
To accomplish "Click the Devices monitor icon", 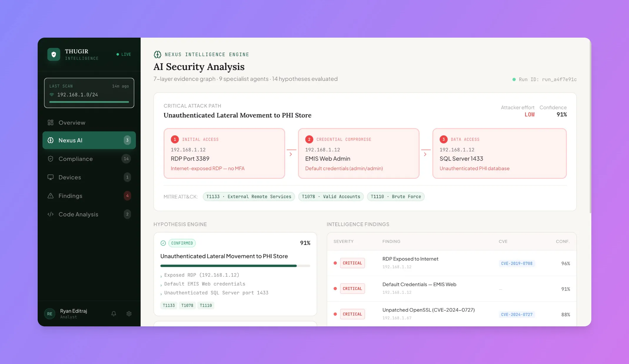I will 51,177.
